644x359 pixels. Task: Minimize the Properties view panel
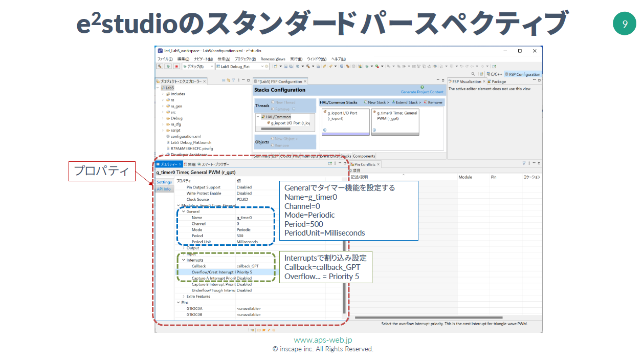click(x=340, y=164)
